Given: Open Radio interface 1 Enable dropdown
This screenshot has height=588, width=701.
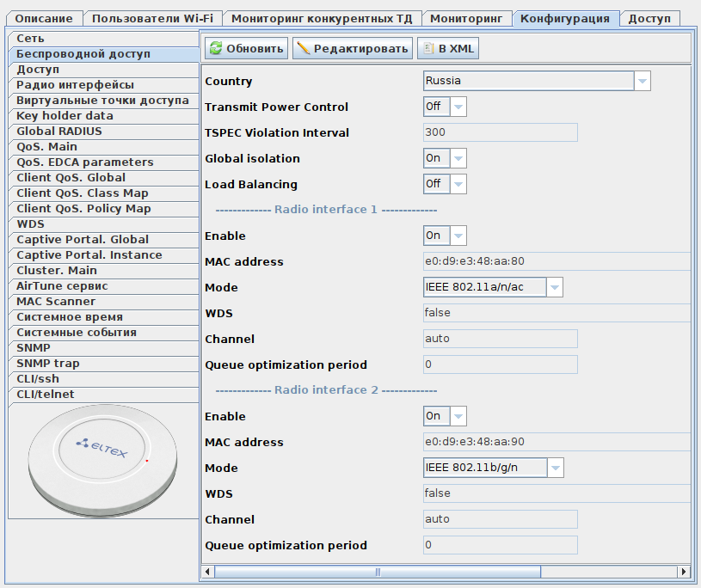Looking at the screenshot, I should coord(445,236).
